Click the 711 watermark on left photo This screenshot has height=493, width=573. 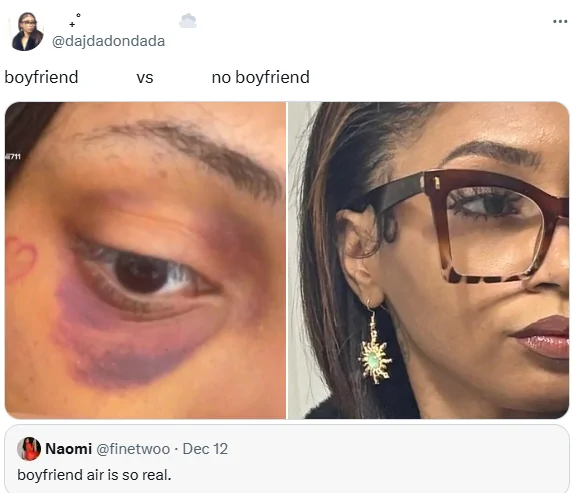coord(13,157)
